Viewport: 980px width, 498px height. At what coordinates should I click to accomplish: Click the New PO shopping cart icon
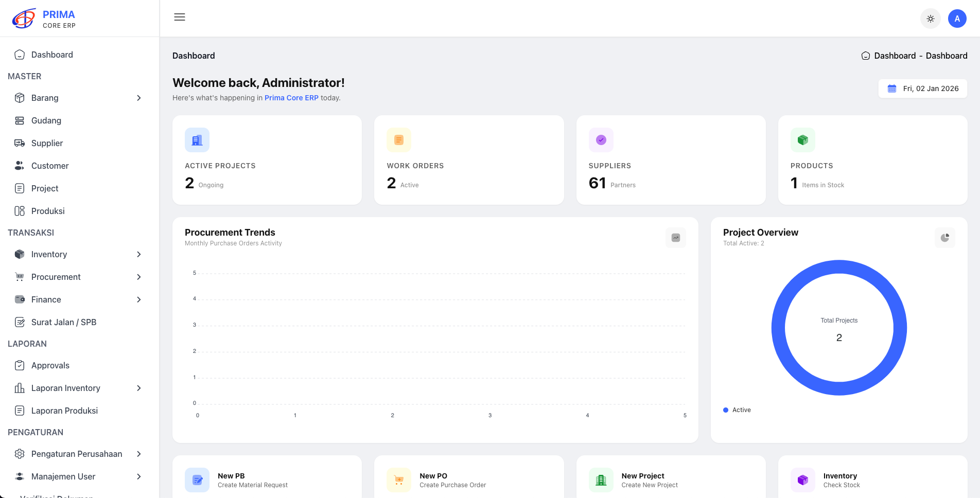(399, 480)
